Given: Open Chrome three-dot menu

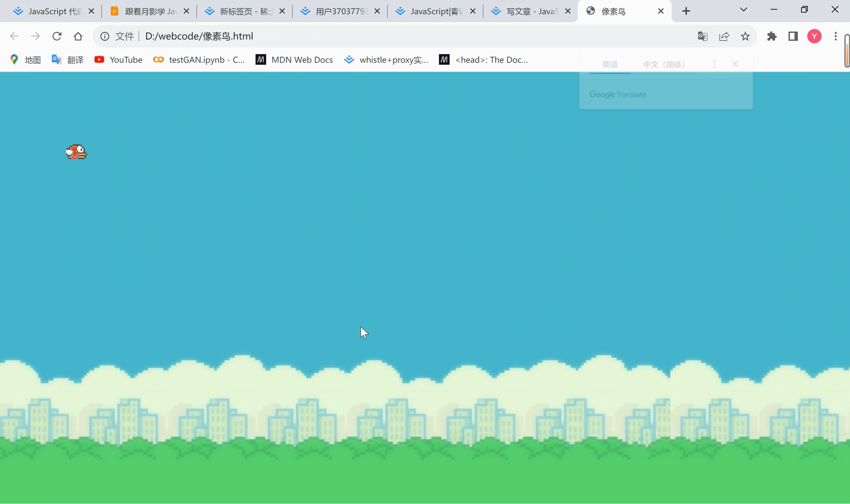Looking at the screenshot, I should click(x=835, y=36).
